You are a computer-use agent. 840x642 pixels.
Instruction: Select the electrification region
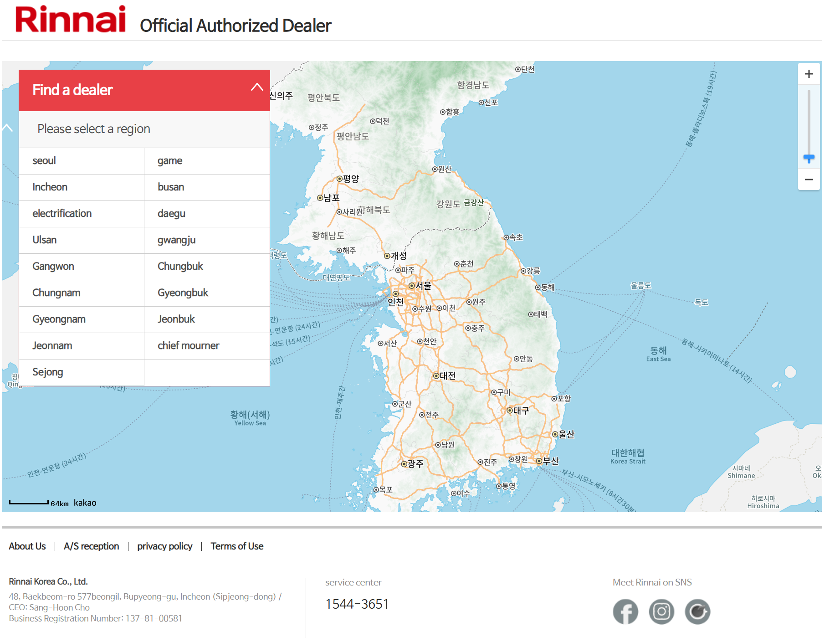click(82, 214)
